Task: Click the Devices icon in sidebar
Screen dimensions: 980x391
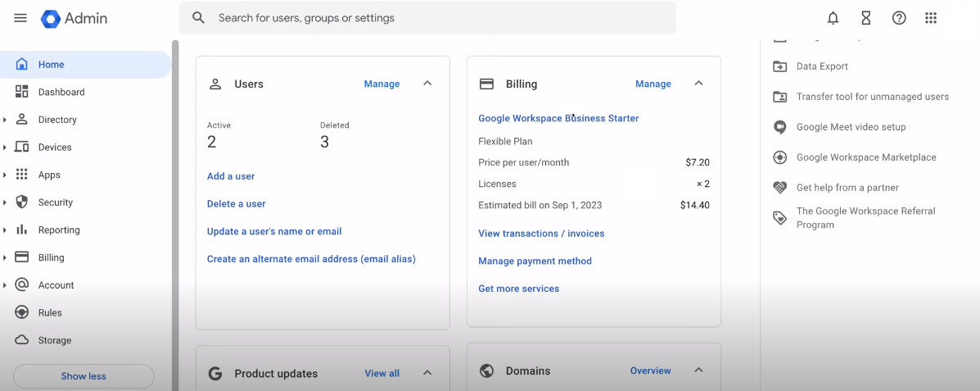Action: pos(22,147)
